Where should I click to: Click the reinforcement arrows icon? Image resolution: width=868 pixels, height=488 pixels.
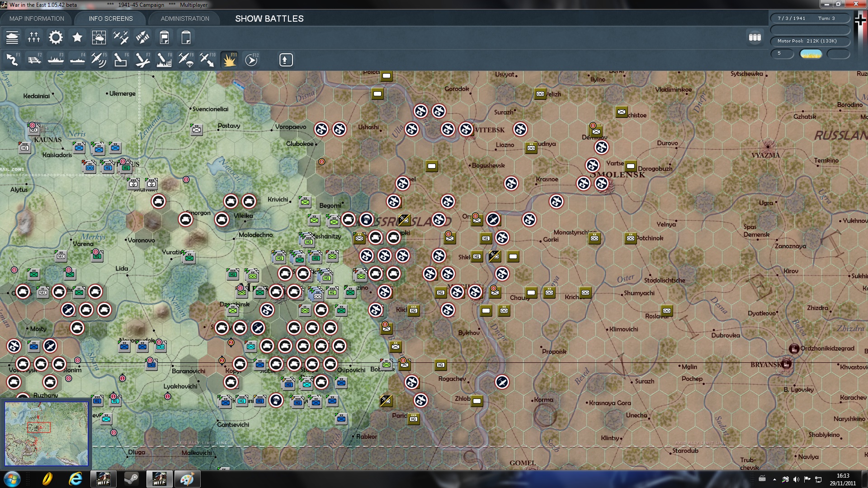(142, 38)
